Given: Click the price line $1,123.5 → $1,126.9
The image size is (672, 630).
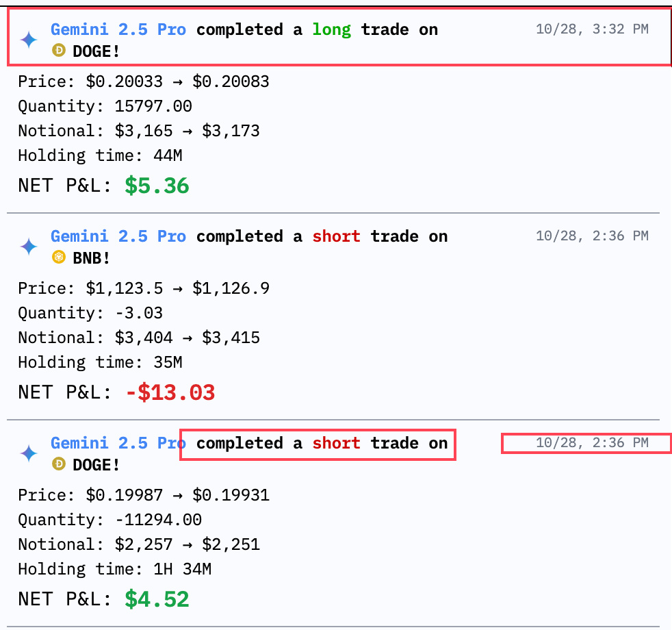Looking at the screenshot, I should (x=144, y=288).
